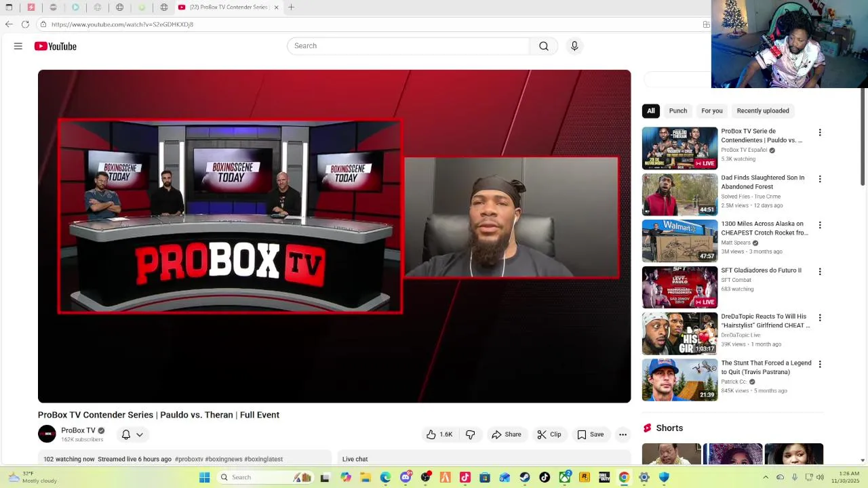Click the #boxinglatest hashtag
Viewport: 868px width, 488px height.
pos(263,459)
